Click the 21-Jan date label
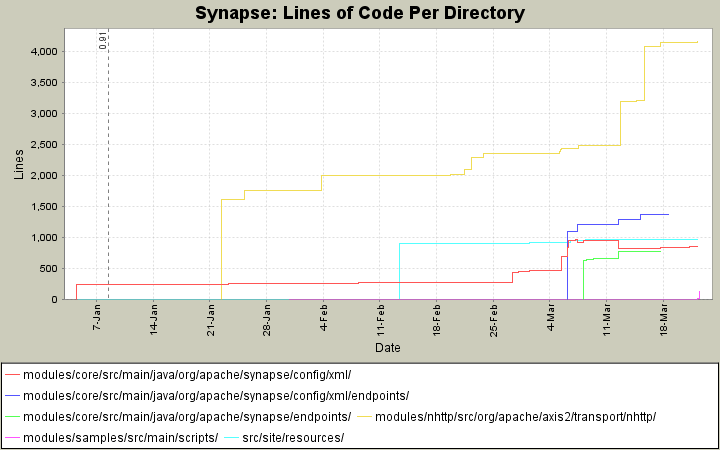720x450 pixels. point(210,319)
